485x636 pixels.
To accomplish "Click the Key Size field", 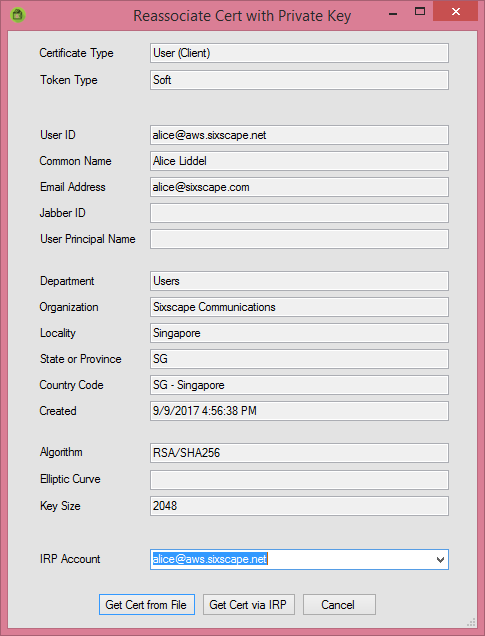I will [299, 506].
